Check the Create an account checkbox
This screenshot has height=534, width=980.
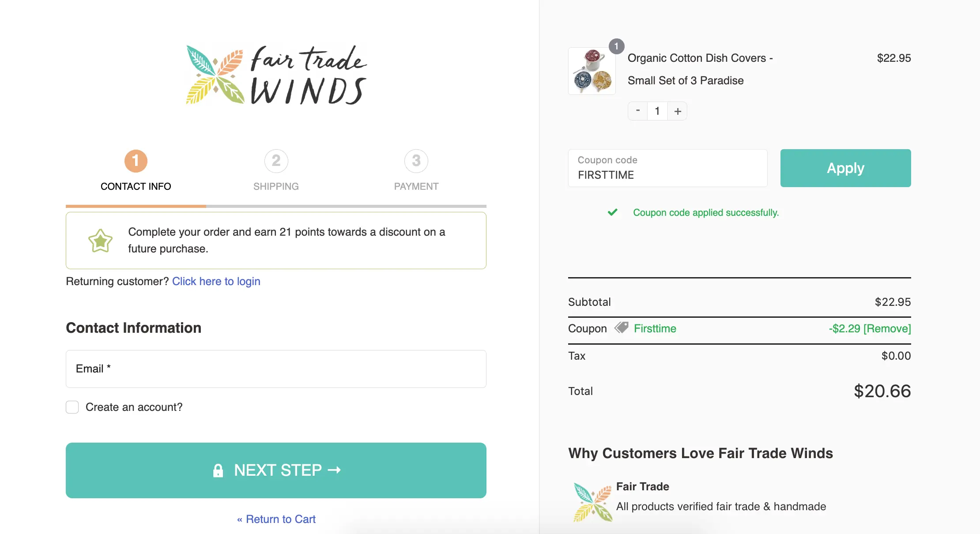tap(72, 407)
